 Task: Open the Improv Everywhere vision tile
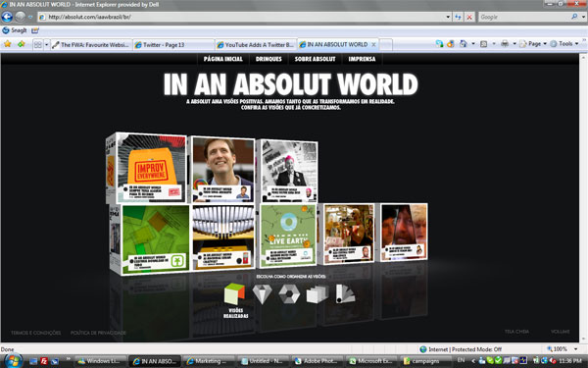pos(152,167)
